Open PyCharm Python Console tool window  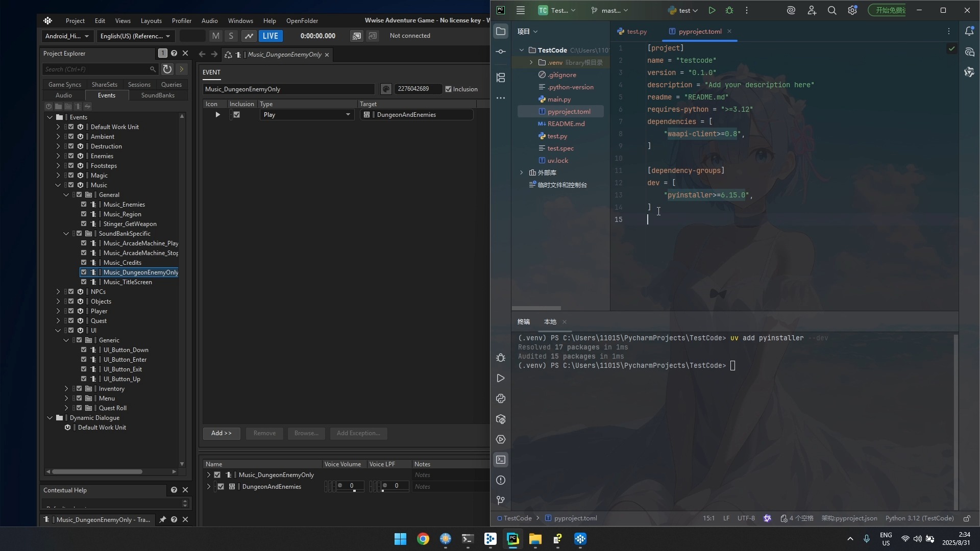[501, 398]
